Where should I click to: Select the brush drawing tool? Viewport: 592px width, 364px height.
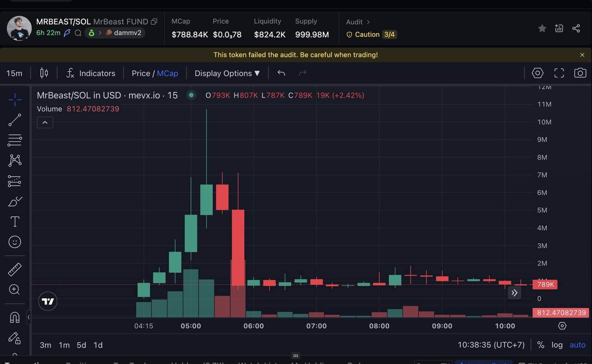(x=15, y=202)
